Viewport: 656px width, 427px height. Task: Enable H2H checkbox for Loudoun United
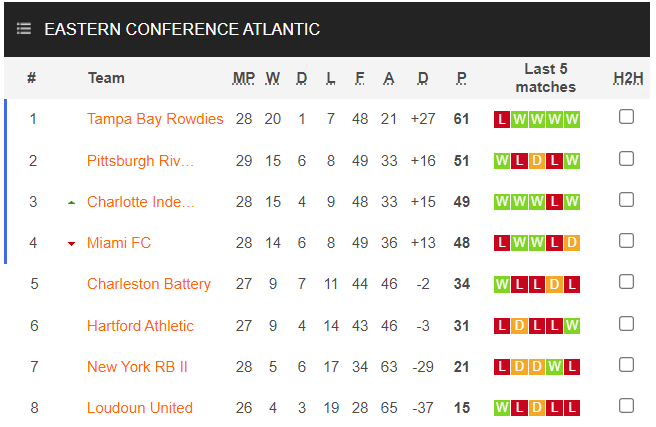click(x=626, y=405)
